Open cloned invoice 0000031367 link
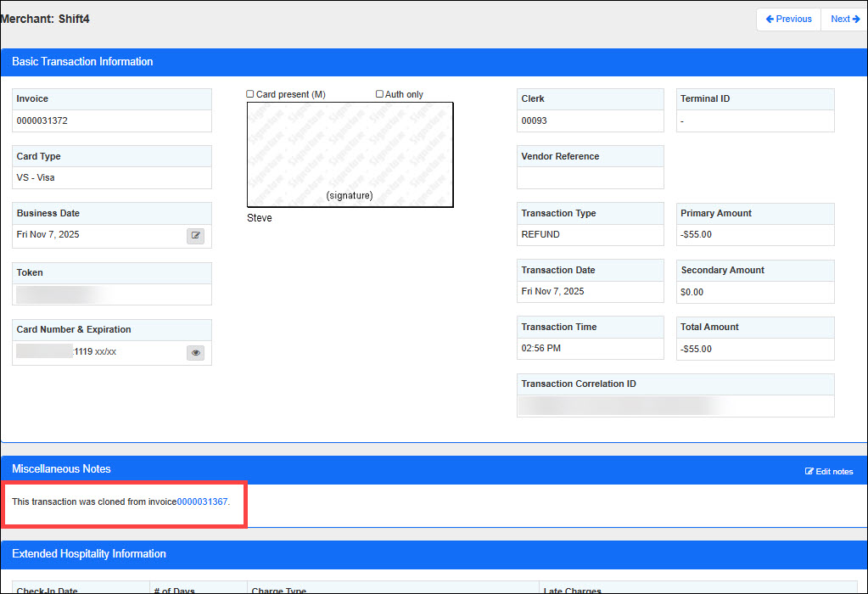The width and height of the screenshot is (868, 594). 202,502
